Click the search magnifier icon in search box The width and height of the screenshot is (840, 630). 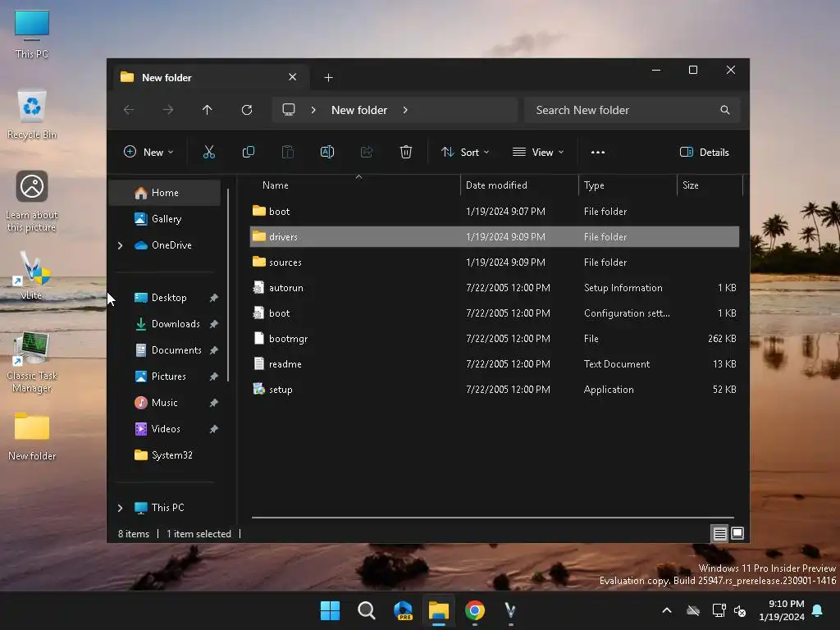tap(725, 110)
